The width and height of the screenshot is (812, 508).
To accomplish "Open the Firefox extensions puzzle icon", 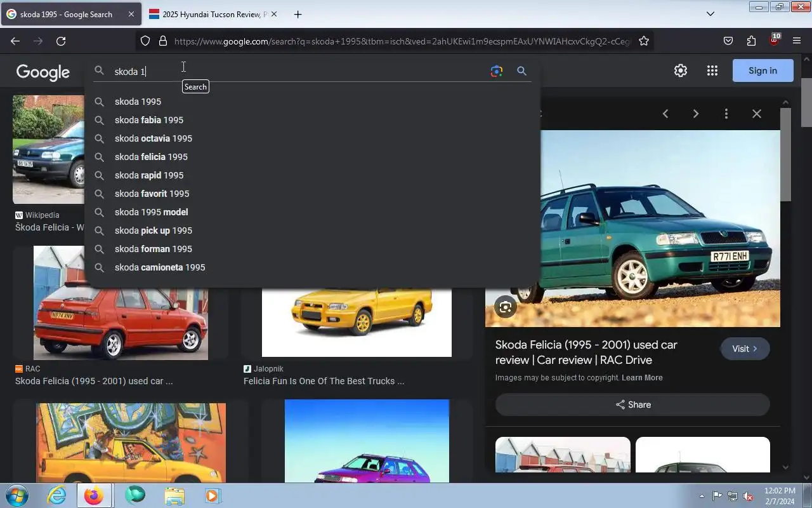I will [x=751, y=41].
